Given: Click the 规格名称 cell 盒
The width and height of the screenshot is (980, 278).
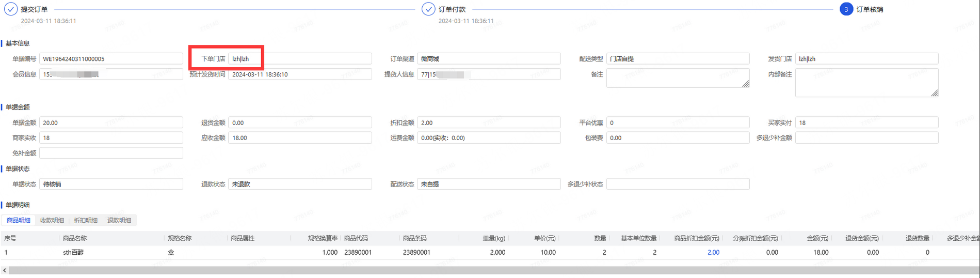Looking at the screenshot, I should (x=171, y=253).
